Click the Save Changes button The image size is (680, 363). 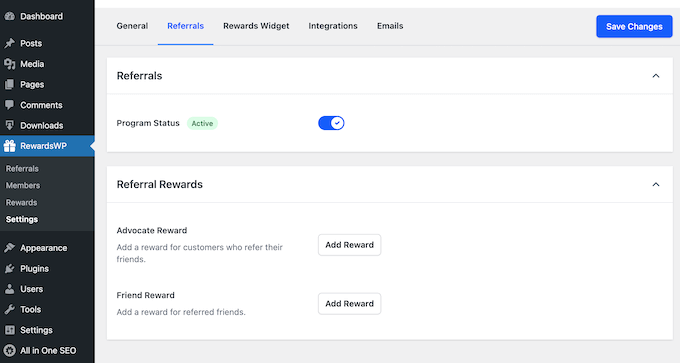634,26
